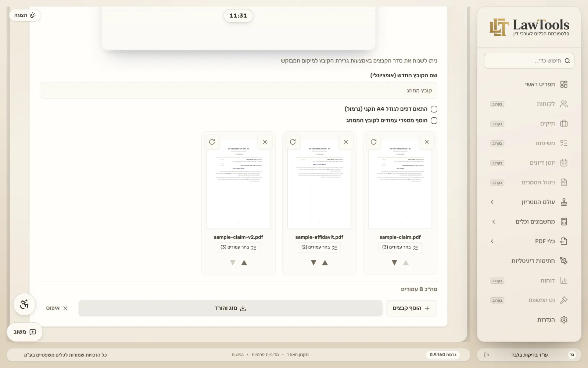Click the logout icon in the user bar
Screen dimensions: 588x368
tap(487, 355)
